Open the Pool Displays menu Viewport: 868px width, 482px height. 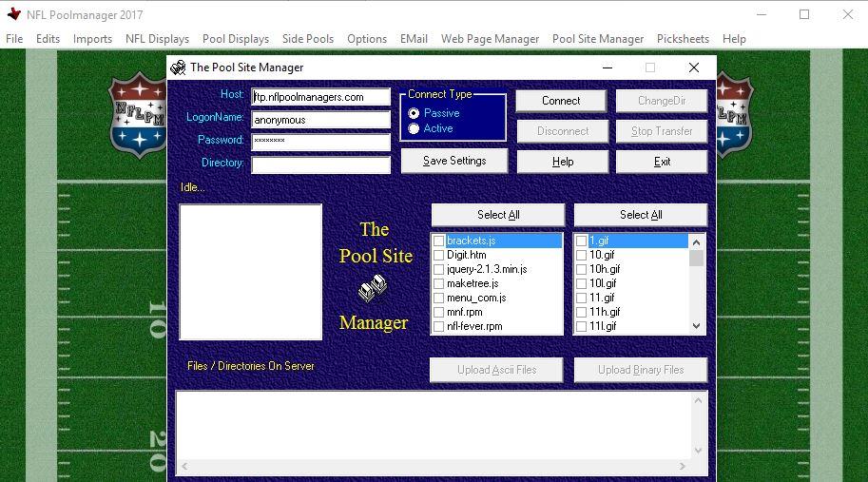(236, 39)
